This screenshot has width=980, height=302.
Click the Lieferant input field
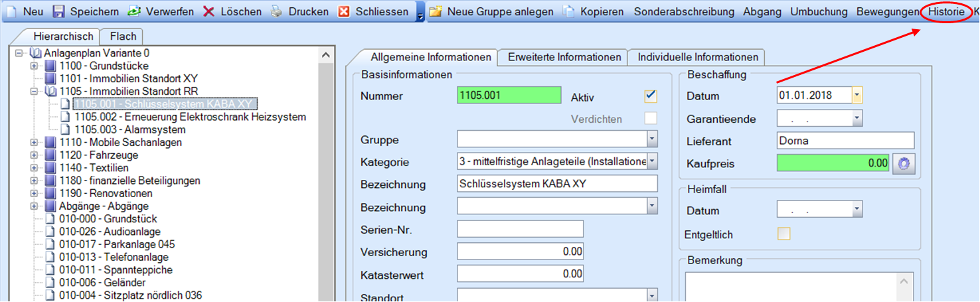point(845,141)
